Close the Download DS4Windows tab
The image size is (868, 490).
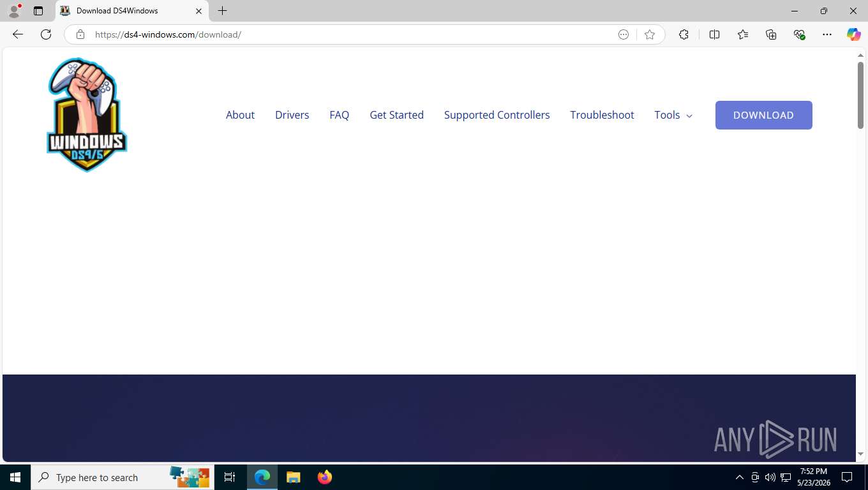pyautogui.click(x=198, y=11)
